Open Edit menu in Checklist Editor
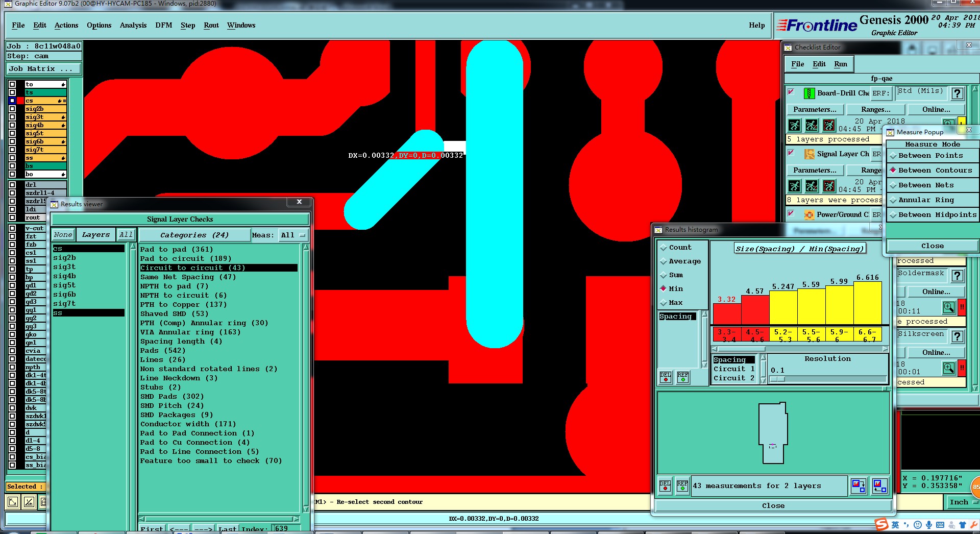Viewport: 980px width, 534px height. click(x=819, y=64)
